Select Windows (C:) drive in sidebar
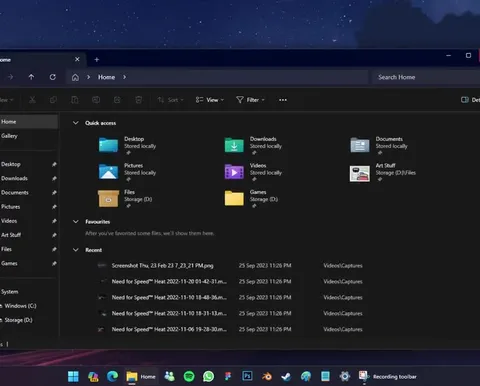Screen dimensions: 480x386 pyautogui.click(x=29, y=306)
